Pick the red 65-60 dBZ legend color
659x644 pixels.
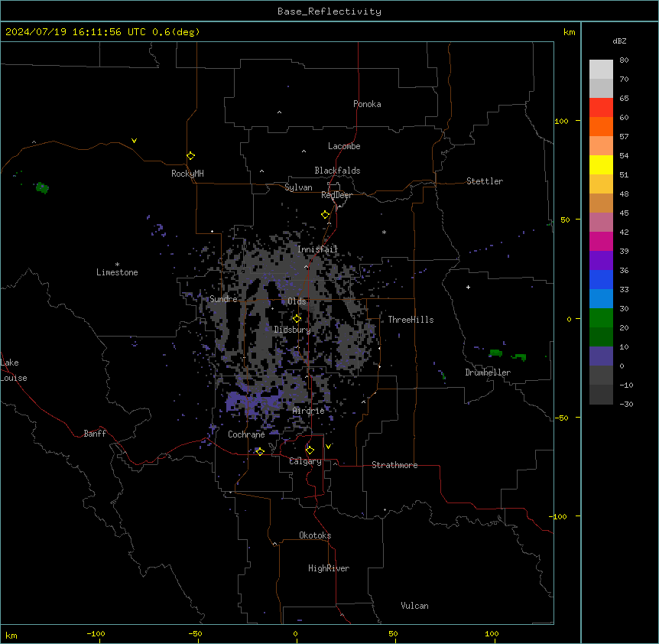601,108
